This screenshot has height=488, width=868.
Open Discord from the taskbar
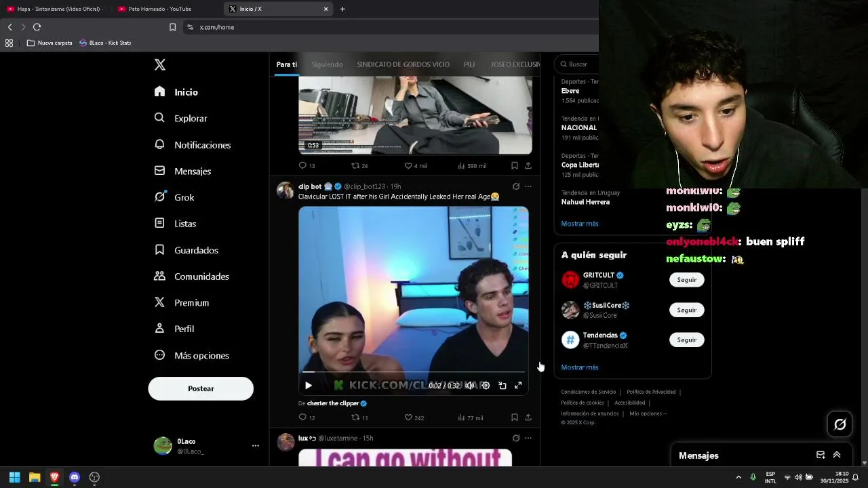pyautogui.click(x=75, y=477)
